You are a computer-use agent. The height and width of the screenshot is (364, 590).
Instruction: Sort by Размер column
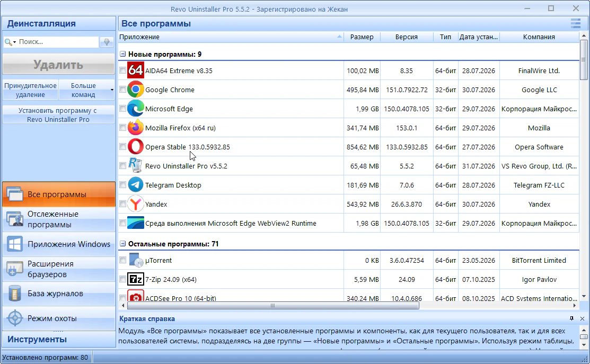[362, 37]
